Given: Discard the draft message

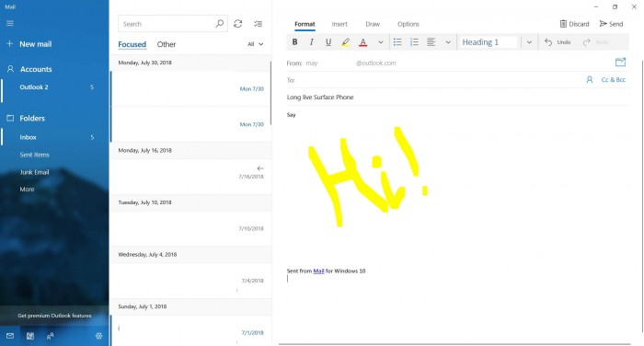Looking at the screenshot, I should 574,24.
